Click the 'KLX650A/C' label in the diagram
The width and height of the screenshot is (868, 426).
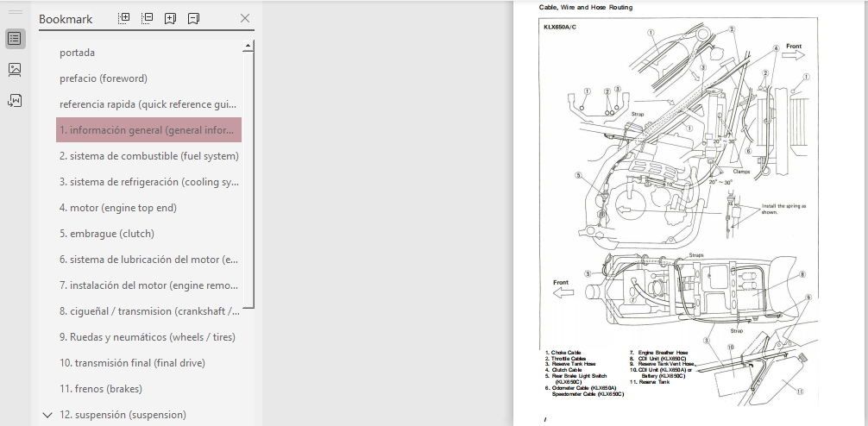560,27
